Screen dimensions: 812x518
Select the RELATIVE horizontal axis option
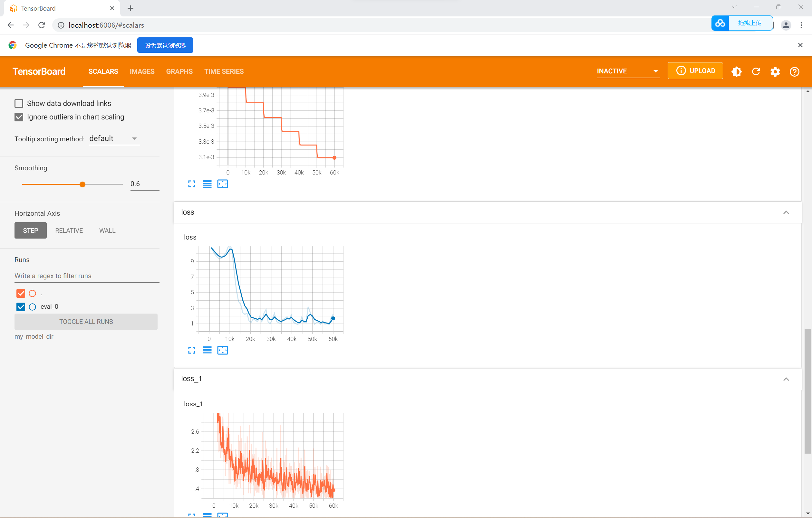pos(69,231)
